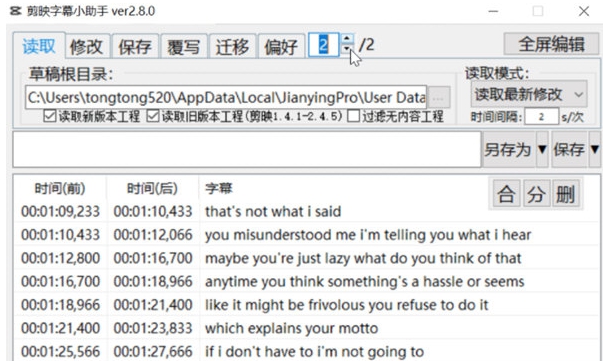The image size is (603, 361).
Task: Expand the arrow next to 另存为
Action: click(x=542, y=150)
